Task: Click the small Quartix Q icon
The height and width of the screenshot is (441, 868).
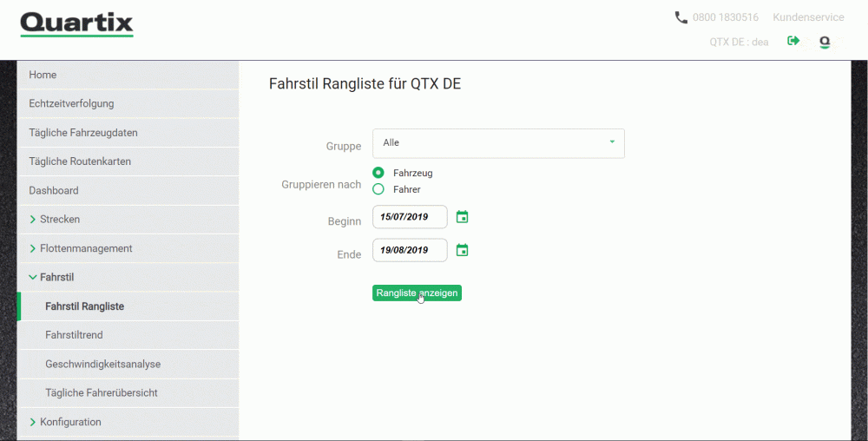Action: tap(825, 42)
